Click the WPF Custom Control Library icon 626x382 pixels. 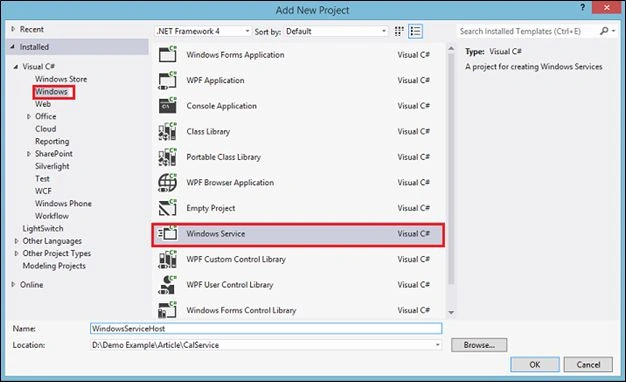pos(168,259)
